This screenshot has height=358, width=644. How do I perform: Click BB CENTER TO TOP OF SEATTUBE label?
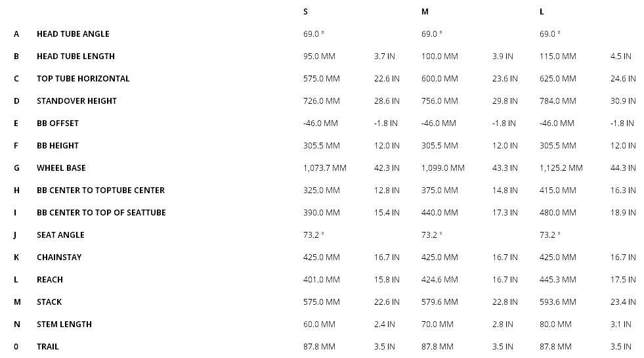(x=101, y=213)
